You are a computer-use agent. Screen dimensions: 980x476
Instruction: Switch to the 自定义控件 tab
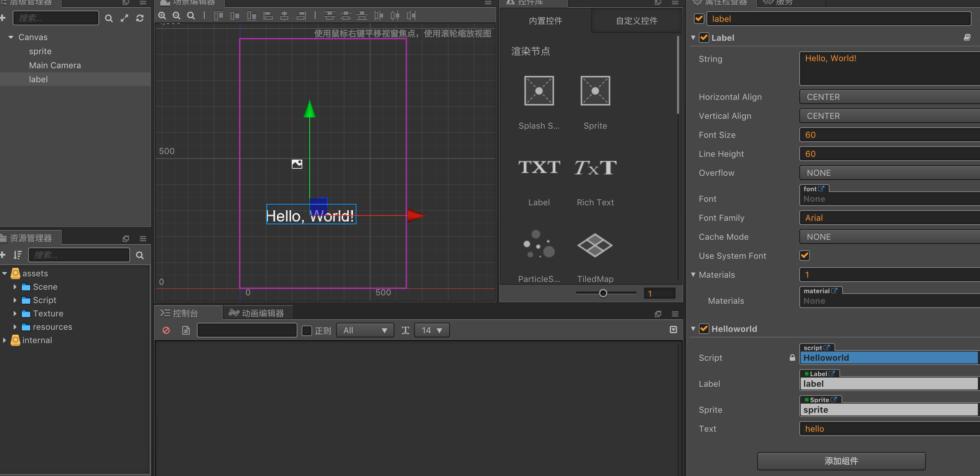pos(637,20)
